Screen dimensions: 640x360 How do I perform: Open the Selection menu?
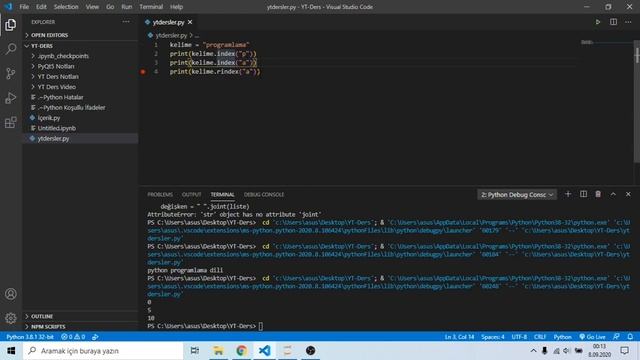click(x=66, y=7)
